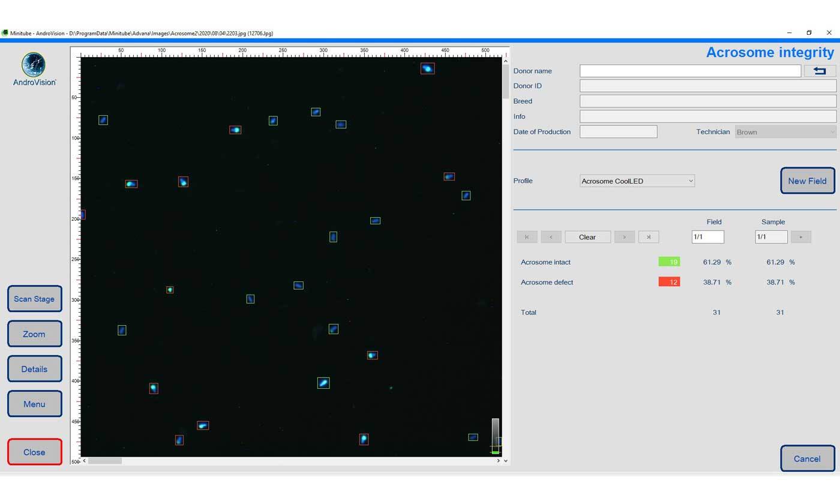Click the red Acrosome defect count swatch
Image resolution: width=840 pixels, height=504 pixels.
click(669, 282)
